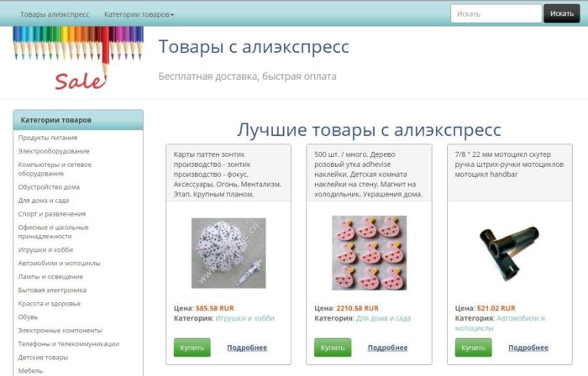Select the Электрооборудование category

[54, 151]
